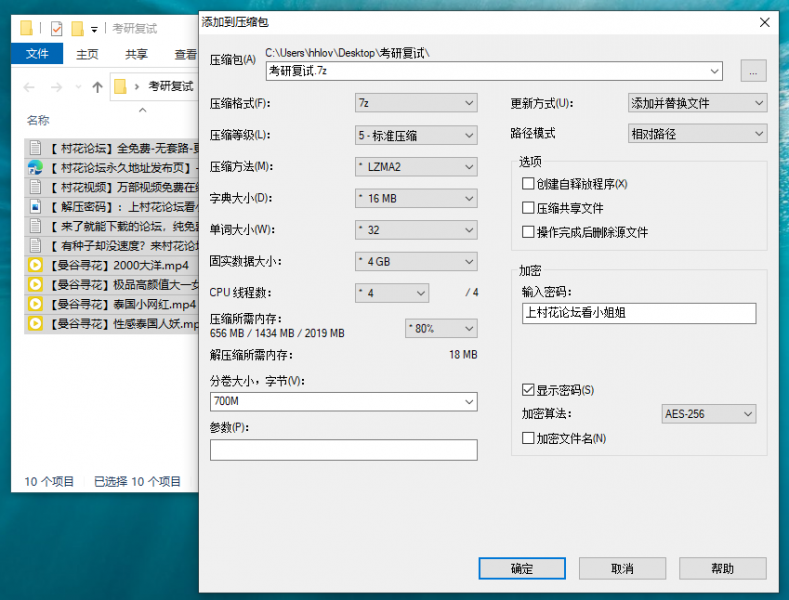Check 操作完成后删除源文件 option

(x=529, y=232)
